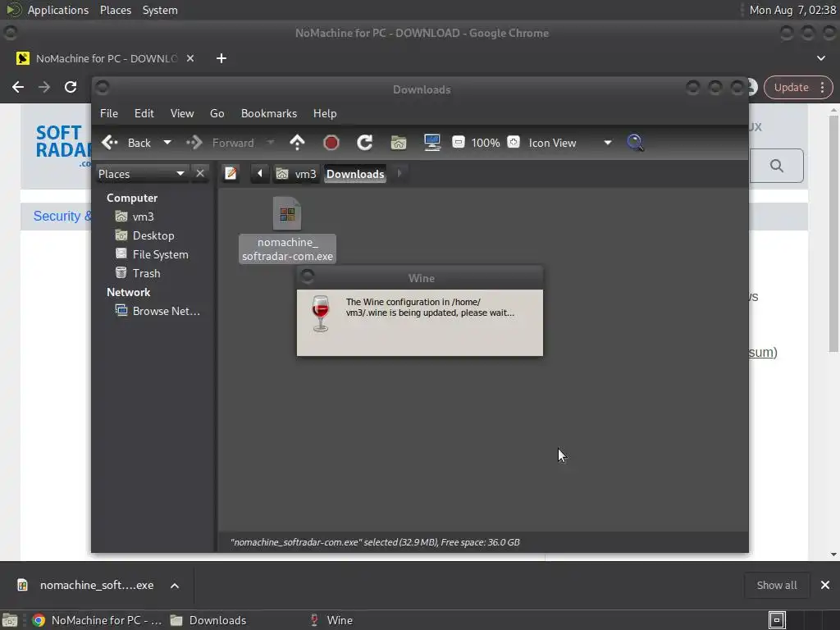This screenshot has width=840, height=630.
Task: Select Desktop in the Places sidebar
Action: pyautogui.click(x=153, y=235)
